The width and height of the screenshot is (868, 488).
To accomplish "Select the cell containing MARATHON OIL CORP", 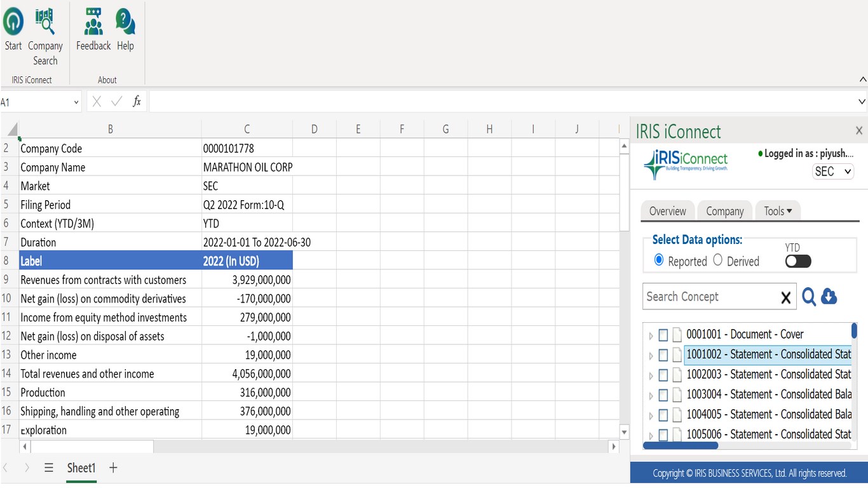I will [247, 167].
